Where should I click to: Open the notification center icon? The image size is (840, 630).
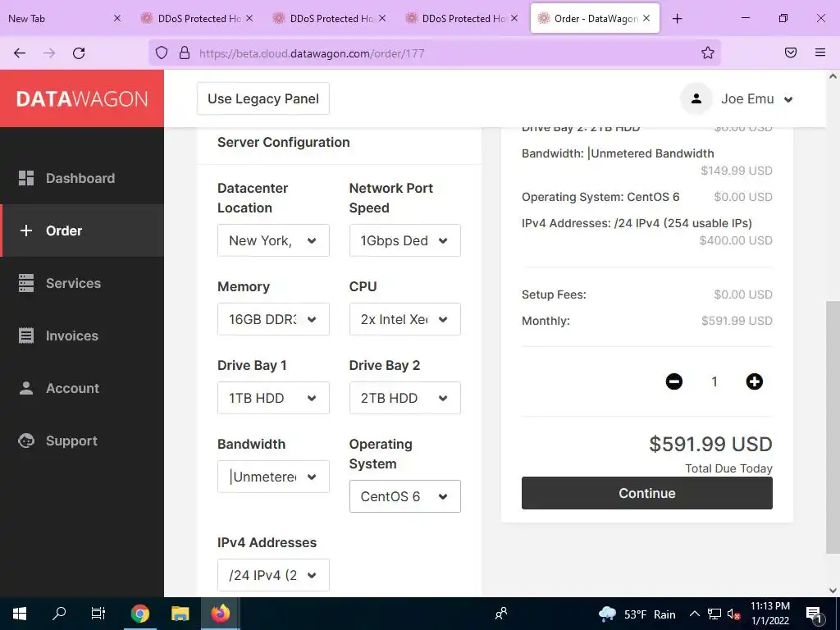pos(814,614)
